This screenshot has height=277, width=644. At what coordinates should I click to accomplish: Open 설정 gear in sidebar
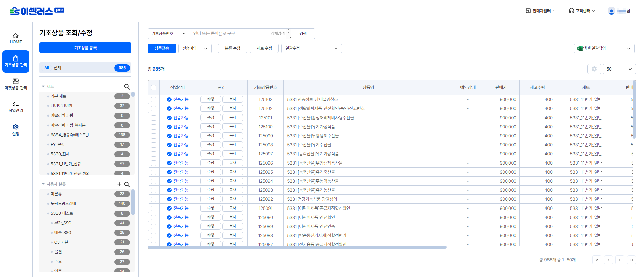click(x=16, y=130)
